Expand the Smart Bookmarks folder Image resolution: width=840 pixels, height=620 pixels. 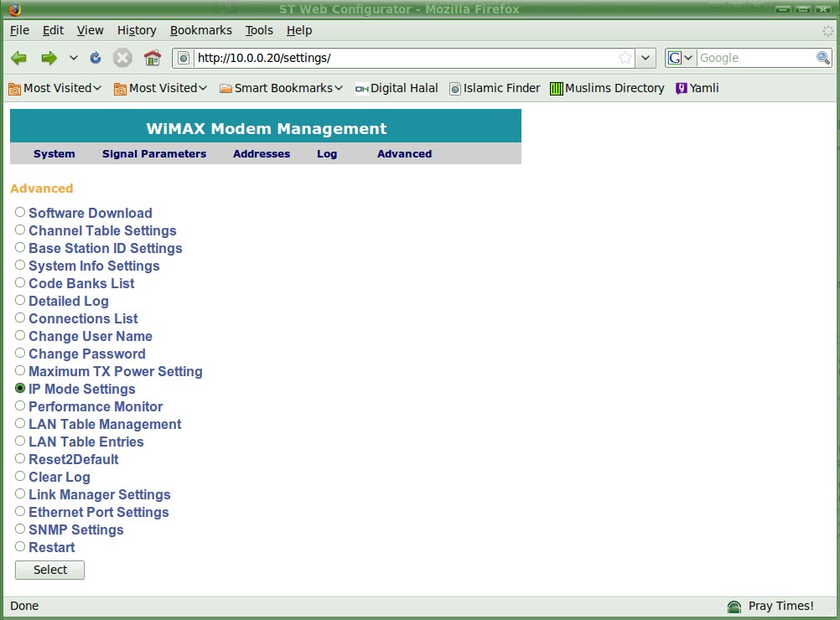point(281,88)
